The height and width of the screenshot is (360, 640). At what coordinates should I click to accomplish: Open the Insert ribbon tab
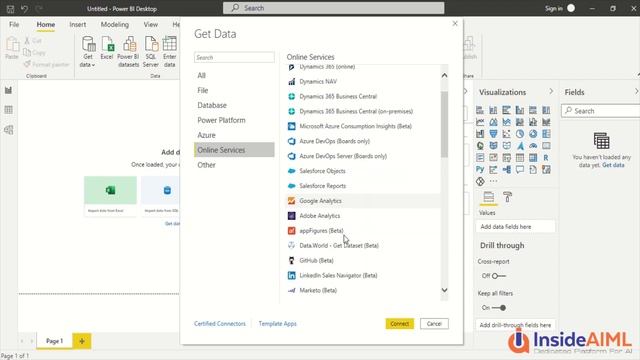pos(78,24)
